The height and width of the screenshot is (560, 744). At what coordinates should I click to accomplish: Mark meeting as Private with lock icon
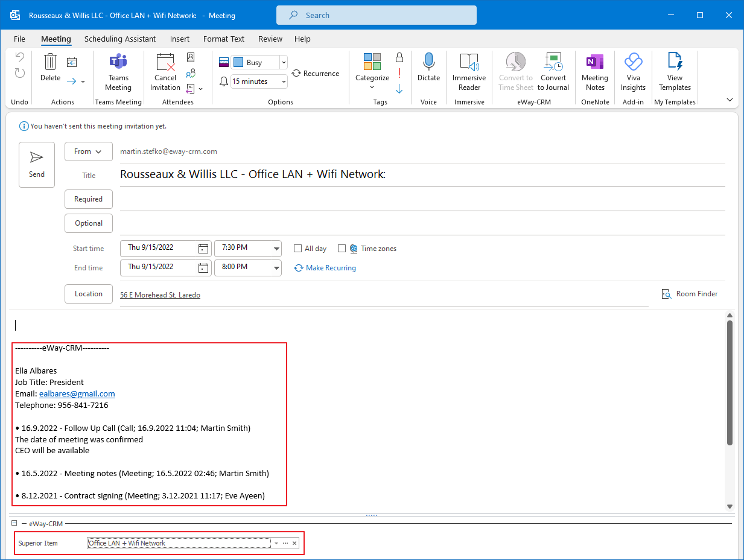tap(399, 57)
